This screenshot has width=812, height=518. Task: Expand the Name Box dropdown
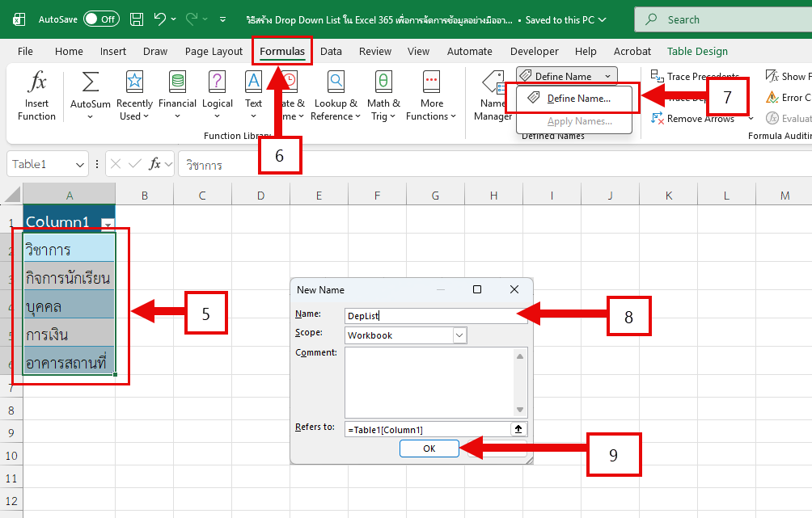click(80, 165)
